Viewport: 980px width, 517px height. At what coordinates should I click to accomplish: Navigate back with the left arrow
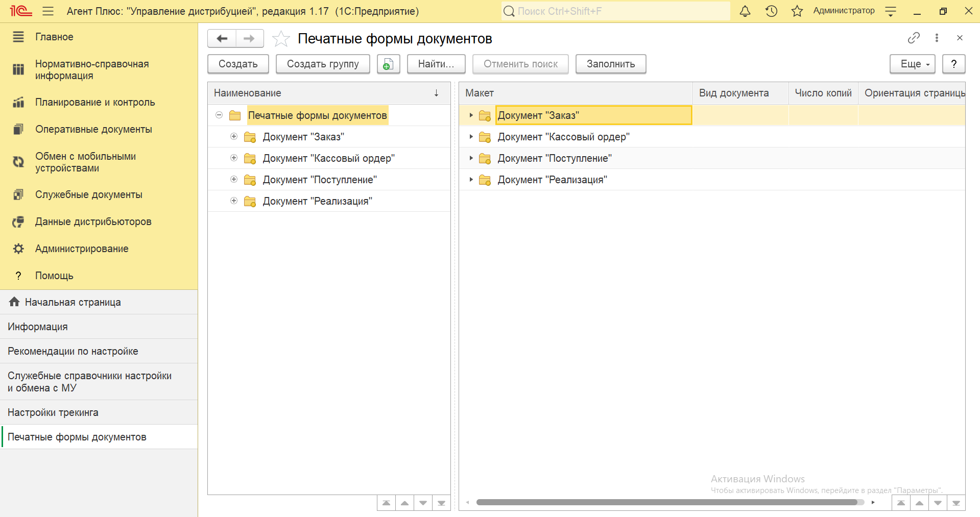click(x=222, y=39)
